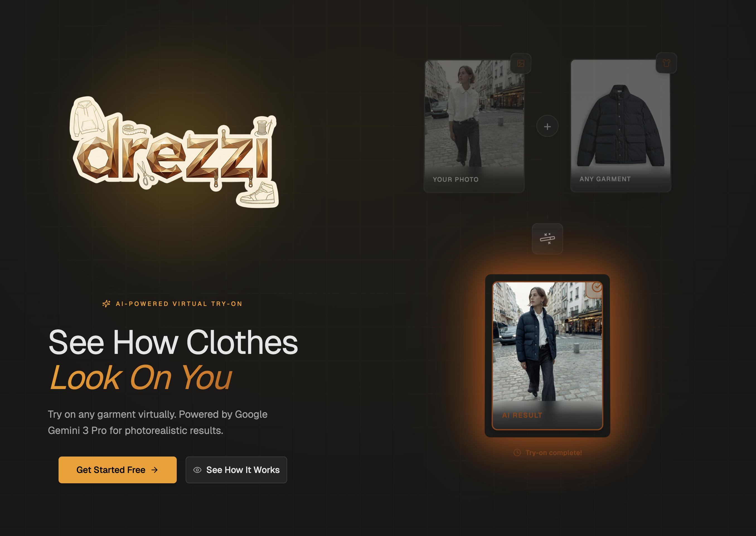756x536 pixels.
Task: Click the clock icon beside Try-on complete
Action: [517, 453]
